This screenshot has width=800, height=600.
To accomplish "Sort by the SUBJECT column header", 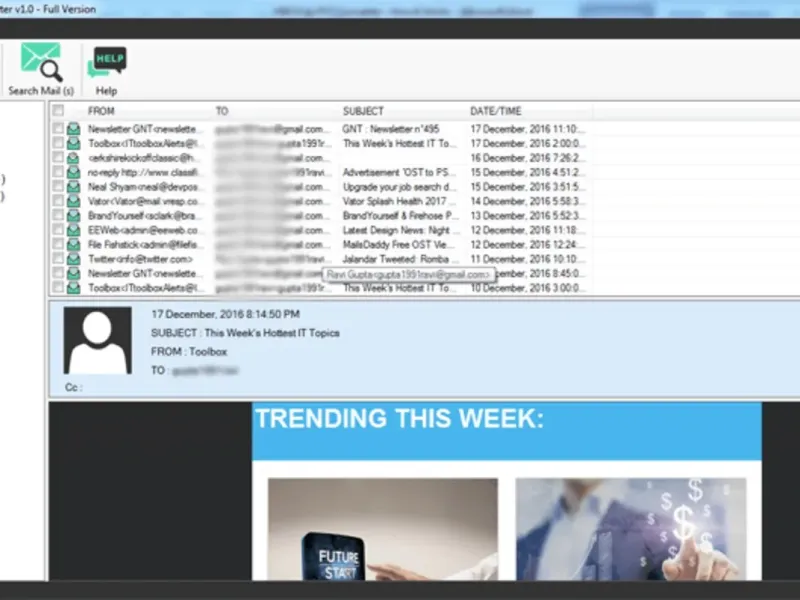I will [x=363, y=111].
